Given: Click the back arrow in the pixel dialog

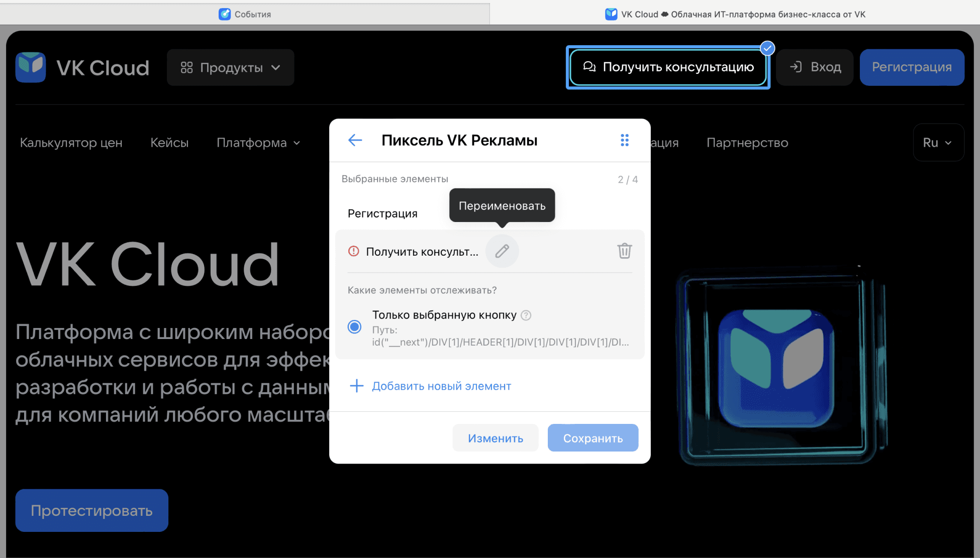Looking at the screenshot, I should (355, 140).
